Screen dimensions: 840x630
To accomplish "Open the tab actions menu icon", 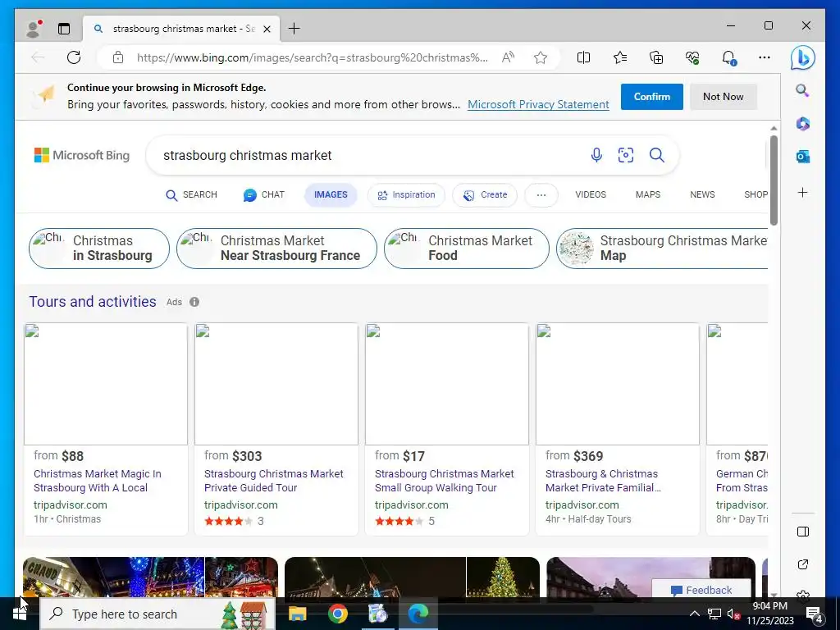I will pos(64,29).
